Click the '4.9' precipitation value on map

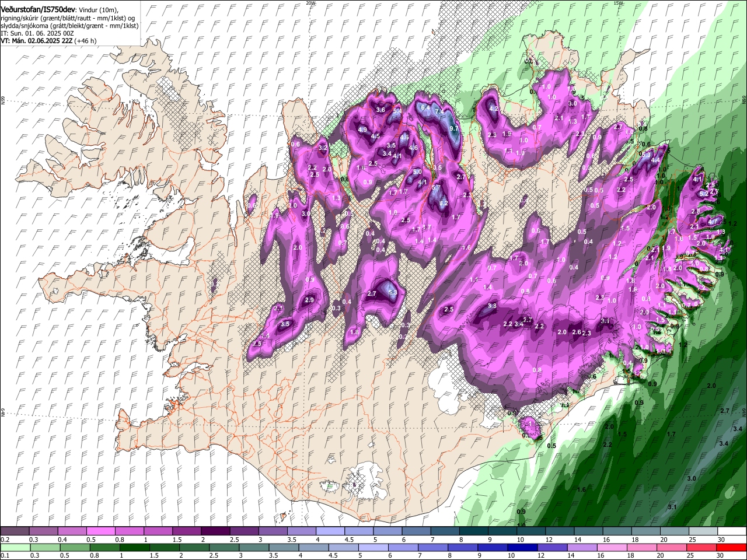(362, 129)
